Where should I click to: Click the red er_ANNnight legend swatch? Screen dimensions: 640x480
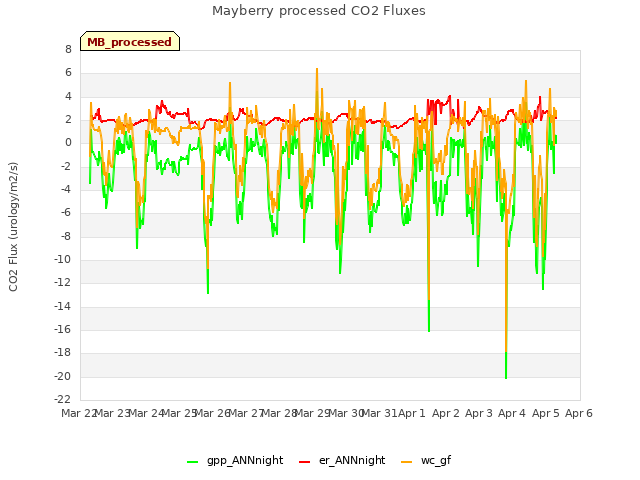(304, 462)
